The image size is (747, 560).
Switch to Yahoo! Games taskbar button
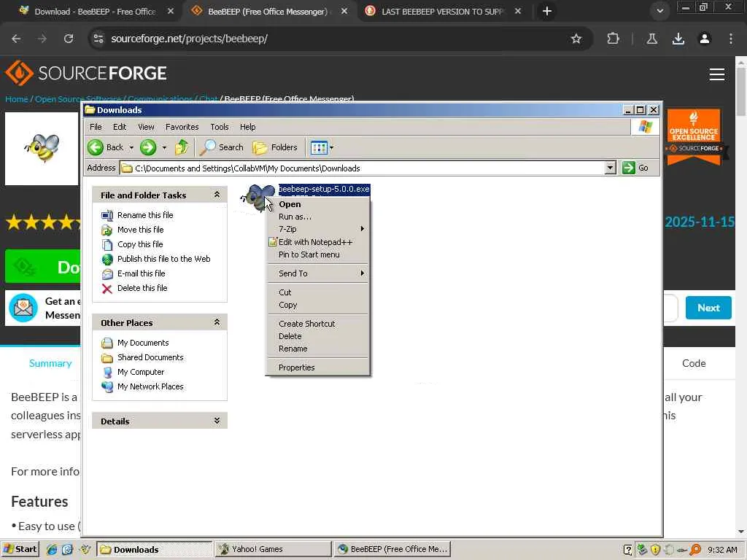tap(273, 549)
